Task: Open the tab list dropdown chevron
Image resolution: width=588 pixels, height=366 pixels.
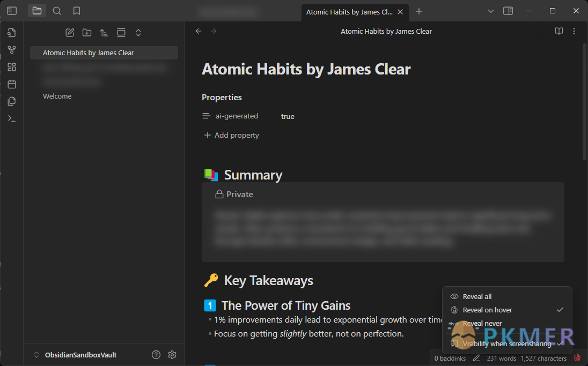Action: click(x=490, y=11)
